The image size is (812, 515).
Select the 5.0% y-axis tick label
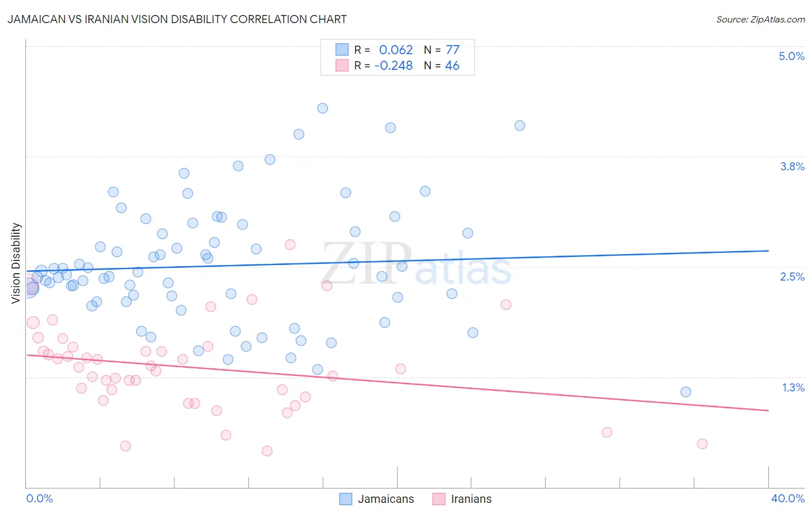792,56
